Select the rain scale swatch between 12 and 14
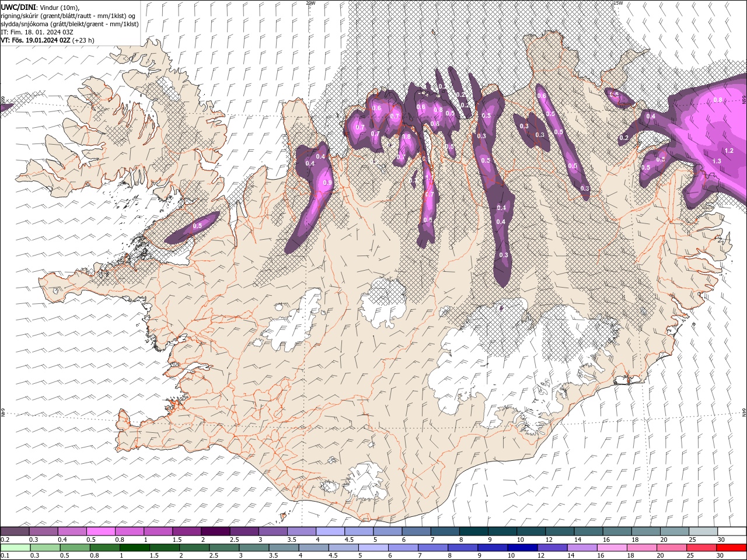 click(x=552, y=548)
